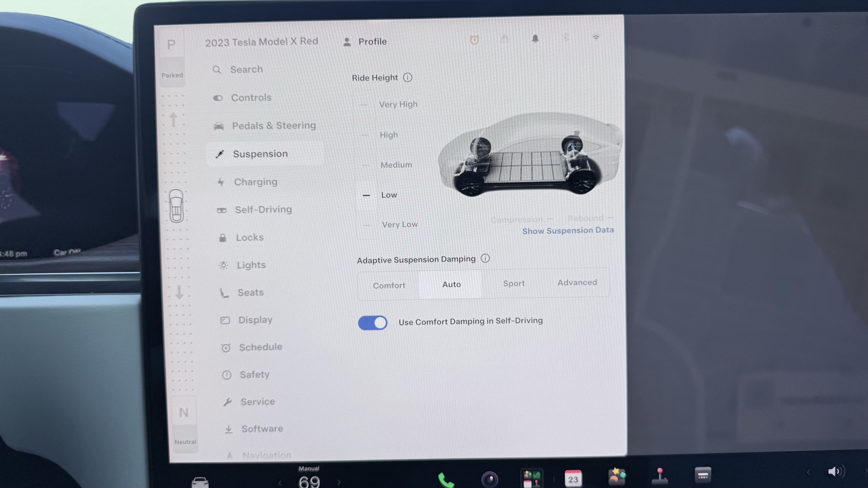The width and height of the screenshot is (868, 488).
Task: Select Comfort damping mode
Action: tap(389, 285)
